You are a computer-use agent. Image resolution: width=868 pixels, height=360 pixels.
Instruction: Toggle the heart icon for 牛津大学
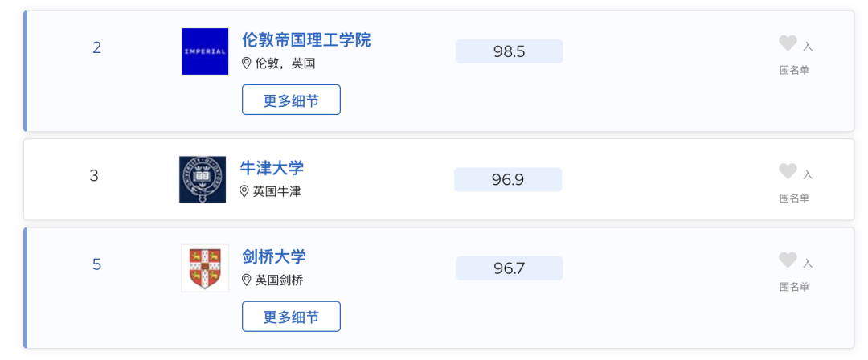(787, 170)
